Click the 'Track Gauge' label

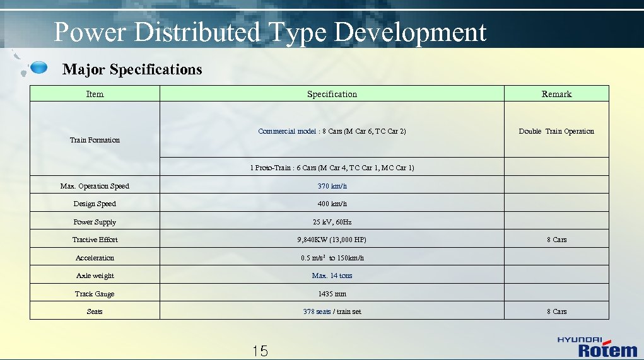[95, 294]
